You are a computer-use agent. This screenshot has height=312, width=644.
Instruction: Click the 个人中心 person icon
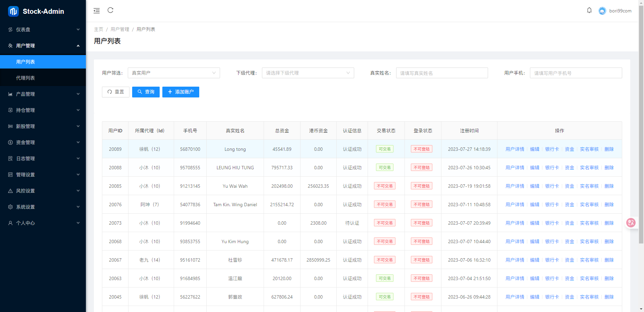click(10, 223)
